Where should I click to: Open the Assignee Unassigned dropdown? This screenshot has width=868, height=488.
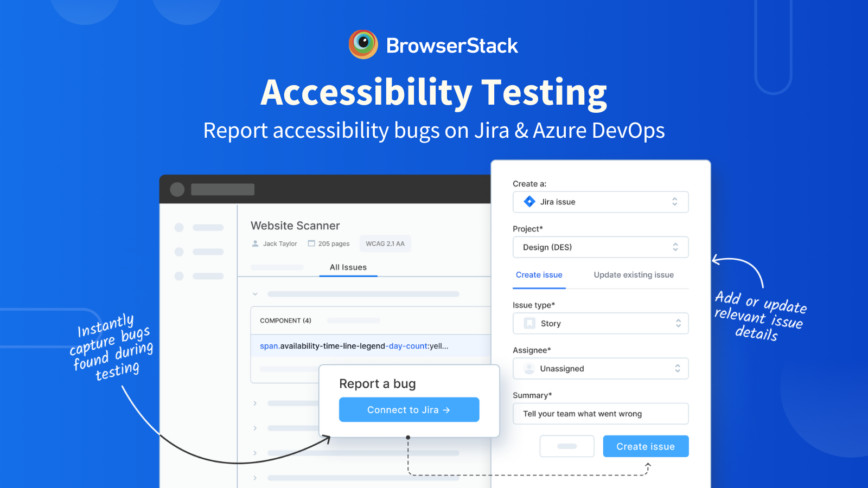601,369
